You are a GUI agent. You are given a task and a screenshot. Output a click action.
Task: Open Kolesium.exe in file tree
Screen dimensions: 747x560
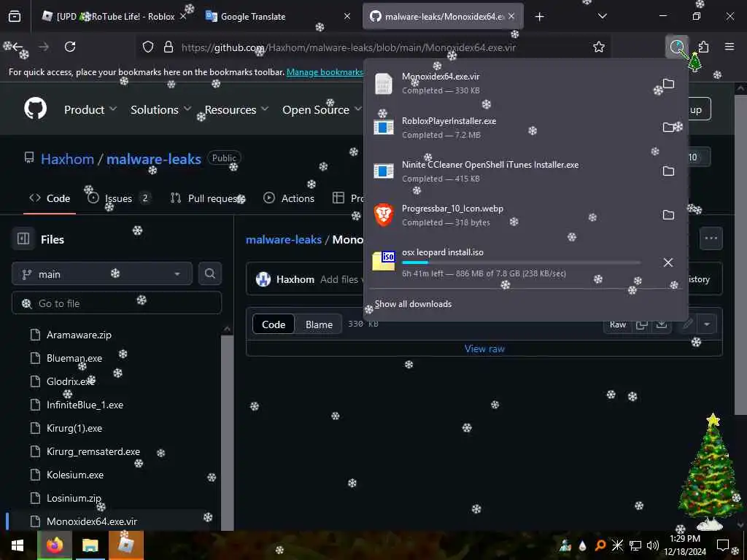coord(75,475)
